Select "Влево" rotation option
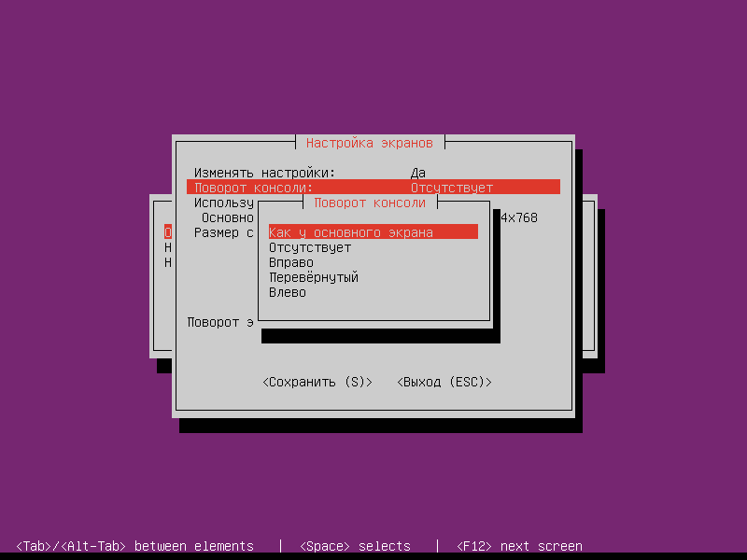 pyautogui.click(x=288, y=292)
